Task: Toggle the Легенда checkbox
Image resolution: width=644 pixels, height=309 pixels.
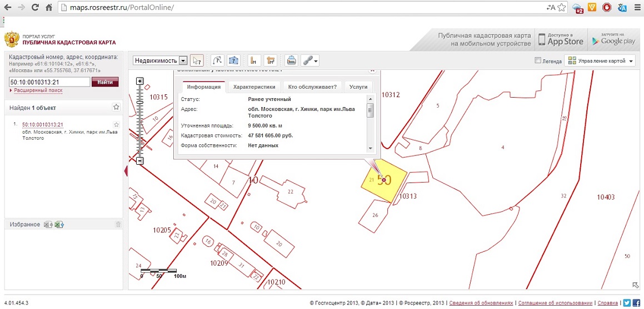Action: pos(538,60)
